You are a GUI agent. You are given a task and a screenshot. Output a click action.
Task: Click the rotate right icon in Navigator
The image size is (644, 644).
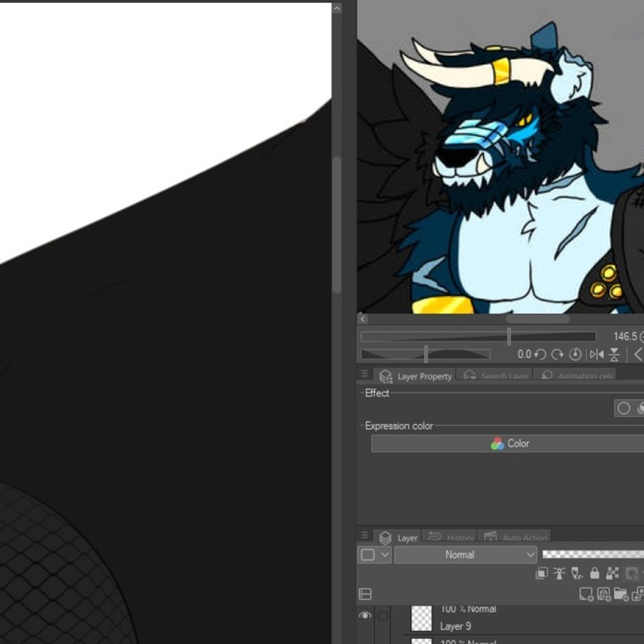tap(557, 354)
